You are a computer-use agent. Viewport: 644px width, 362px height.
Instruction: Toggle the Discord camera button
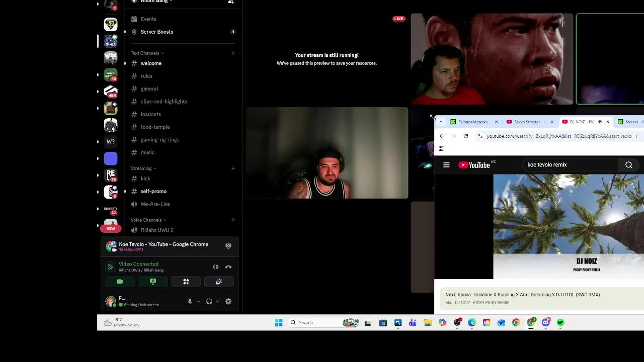pos(120,282)
